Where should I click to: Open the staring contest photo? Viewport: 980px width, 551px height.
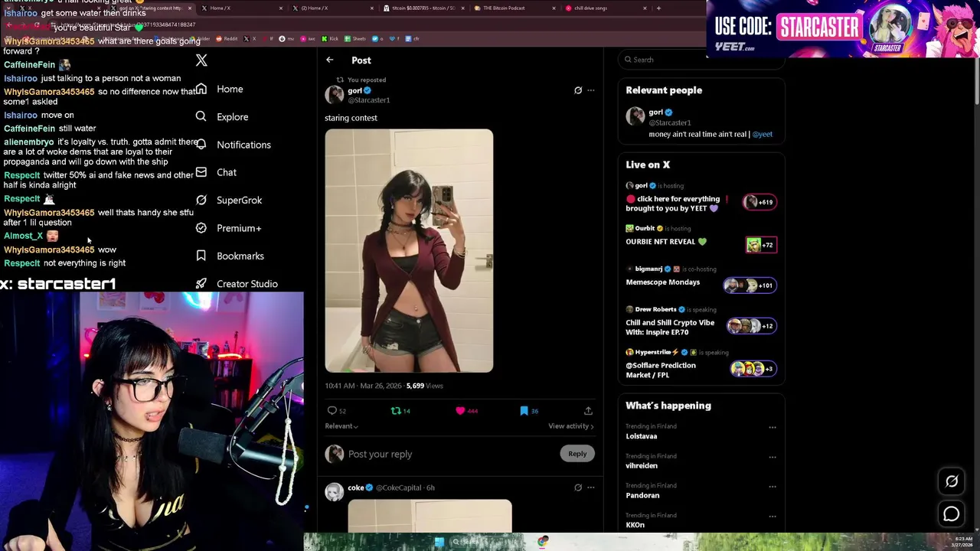[x=409, y=250]
